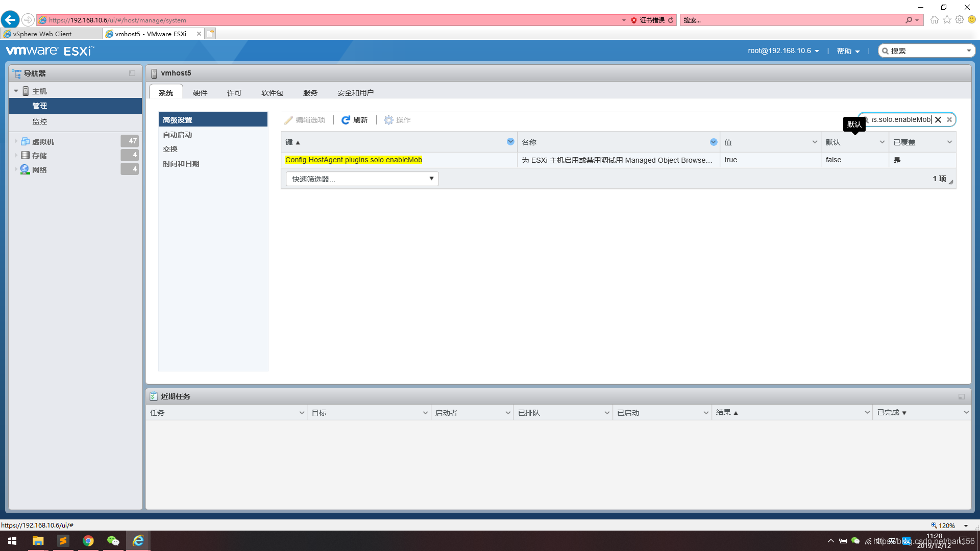The width and height of the screenshot is (980, 551).
Task: Select 高级设置 in the system menu
Action: 213,120
